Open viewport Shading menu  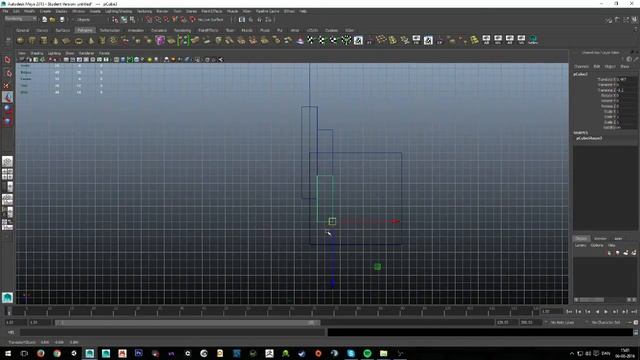point(36,53)
